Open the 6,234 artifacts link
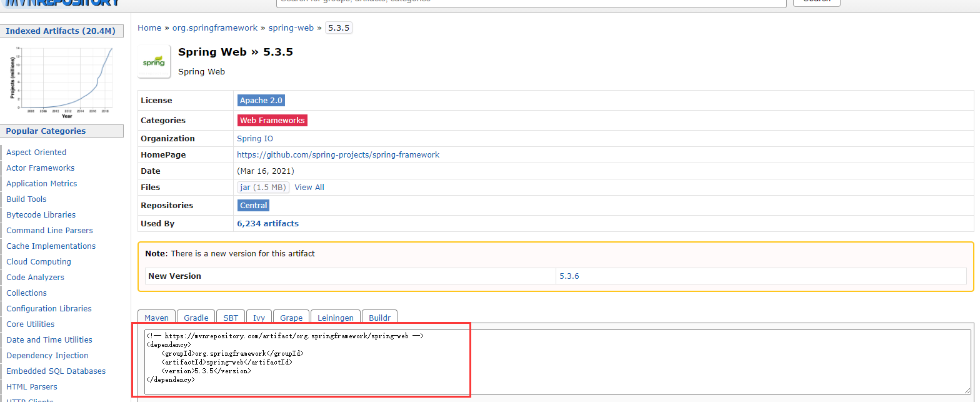Screen dimensions: 980x402 click(267, 223)
